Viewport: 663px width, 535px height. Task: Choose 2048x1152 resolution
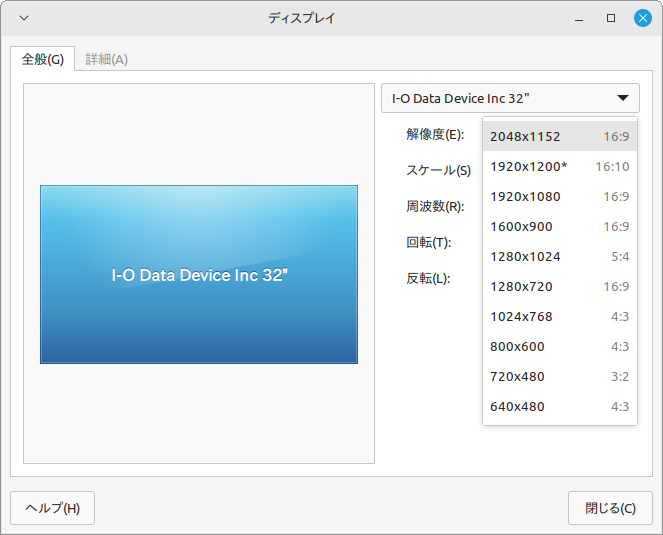click(559, 136)
